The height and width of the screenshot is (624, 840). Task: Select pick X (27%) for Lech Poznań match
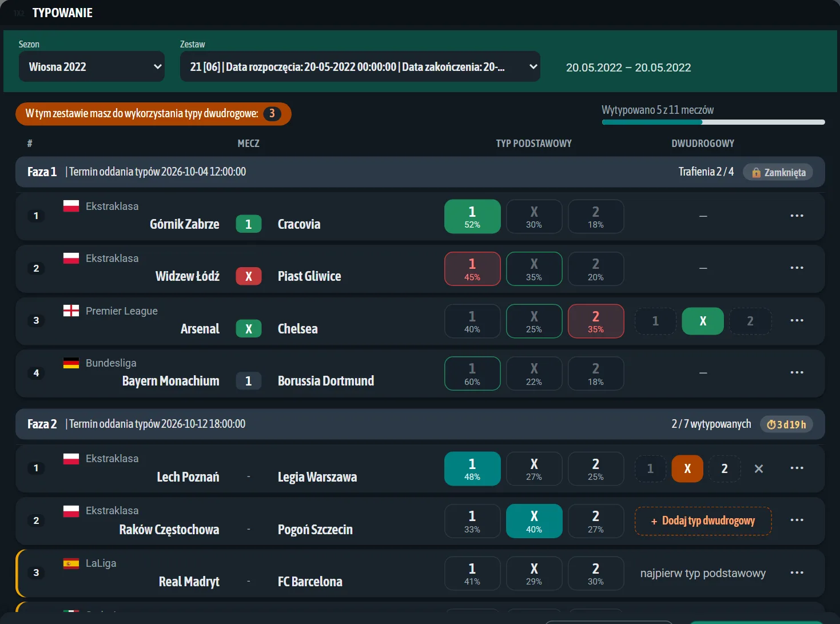click(534, 468)
